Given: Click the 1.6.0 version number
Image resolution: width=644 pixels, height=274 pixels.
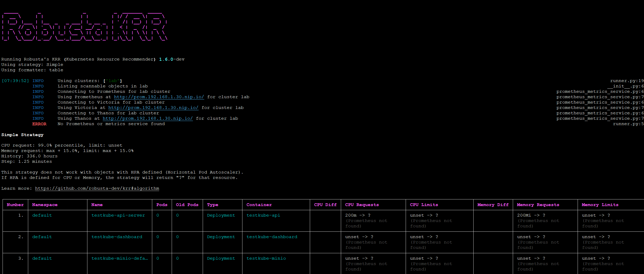Looking at the screenshot, I should point(166,59).
